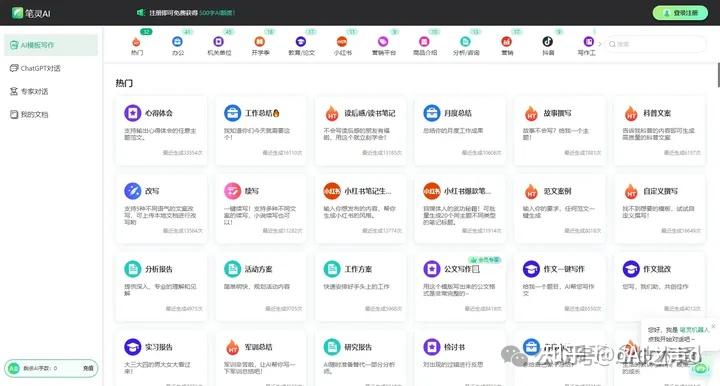Open the 自定义撰写 flame icon
720x386 pixels.
631,191
